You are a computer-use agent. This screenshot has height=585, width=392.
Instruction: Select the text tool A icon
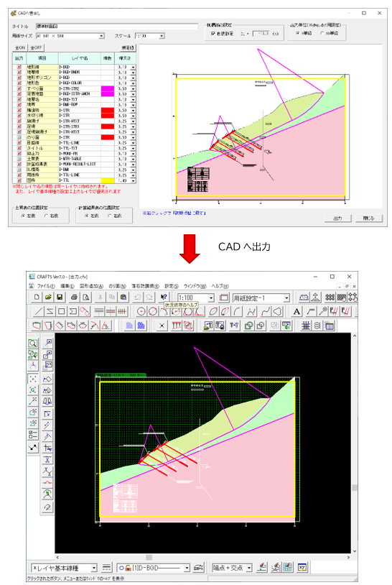(x=297, y=311)
